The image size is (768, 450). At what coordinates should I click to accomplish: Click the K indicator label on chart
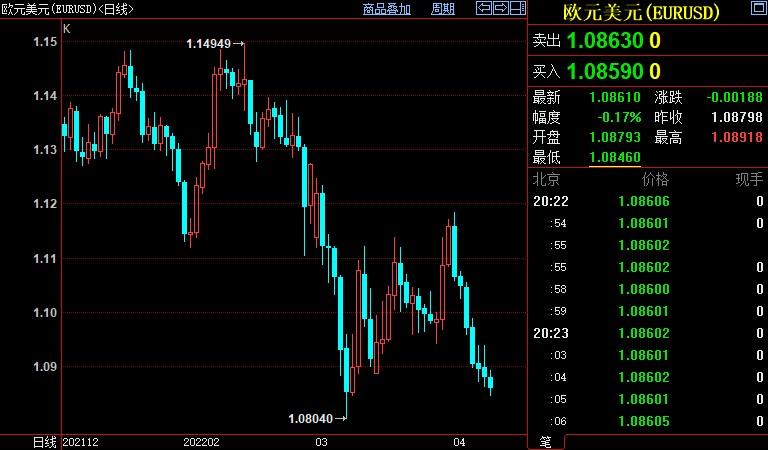click(x=67, y=29)
